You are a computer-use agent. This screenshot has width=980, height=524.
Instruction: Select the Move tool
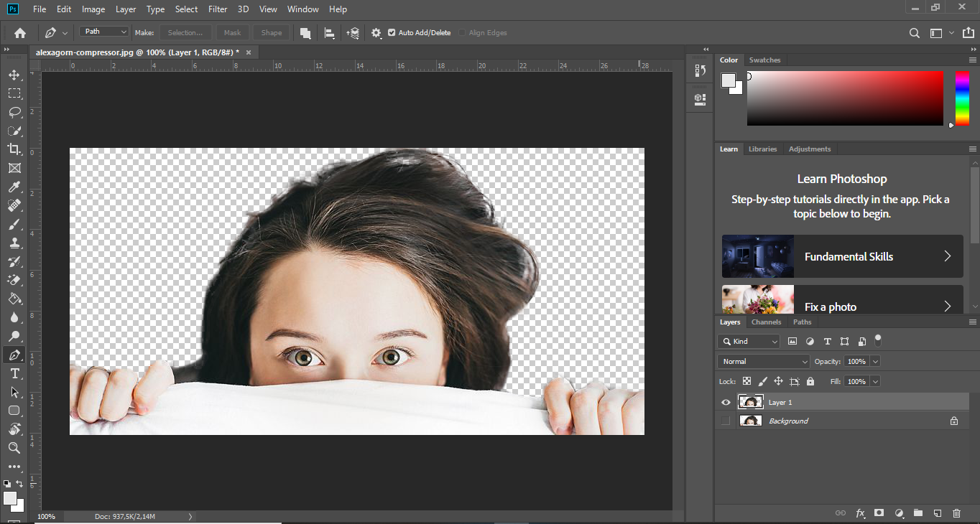(x=14, y=75)
